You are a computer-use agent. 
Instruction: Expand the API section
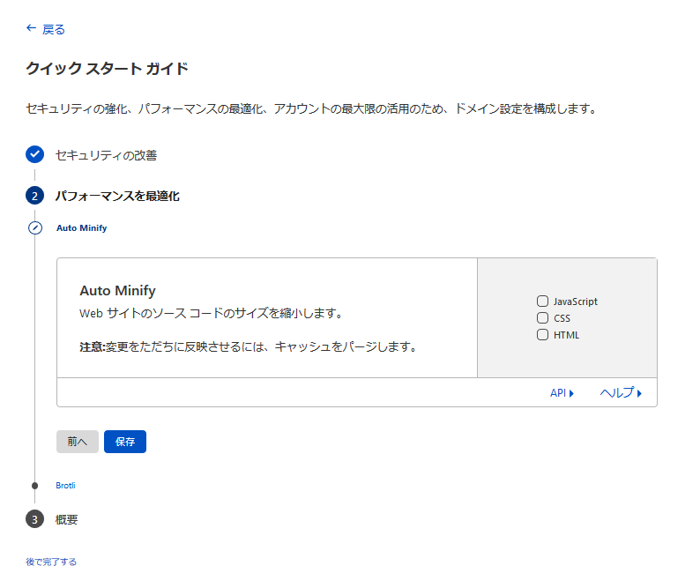click(557, 393)
